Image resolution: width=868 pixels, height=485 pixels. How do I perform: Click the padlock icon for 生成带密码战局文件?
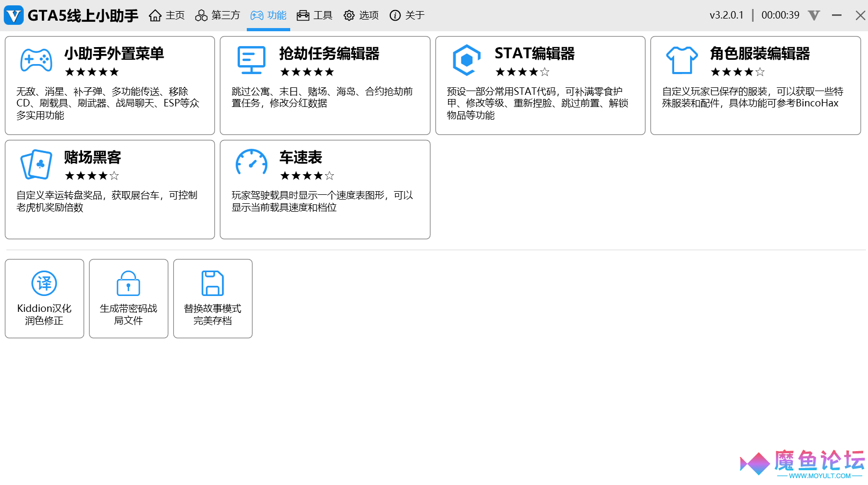click(x=128, y=283)
